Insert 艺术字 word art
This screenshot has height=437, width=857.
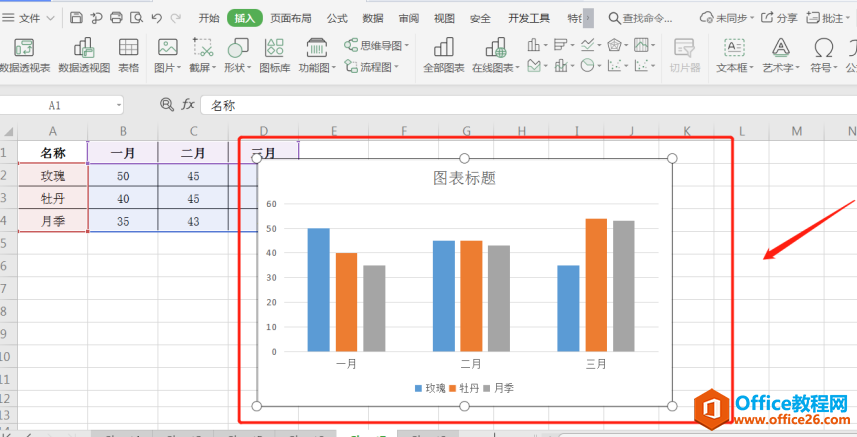click(781, 55)
